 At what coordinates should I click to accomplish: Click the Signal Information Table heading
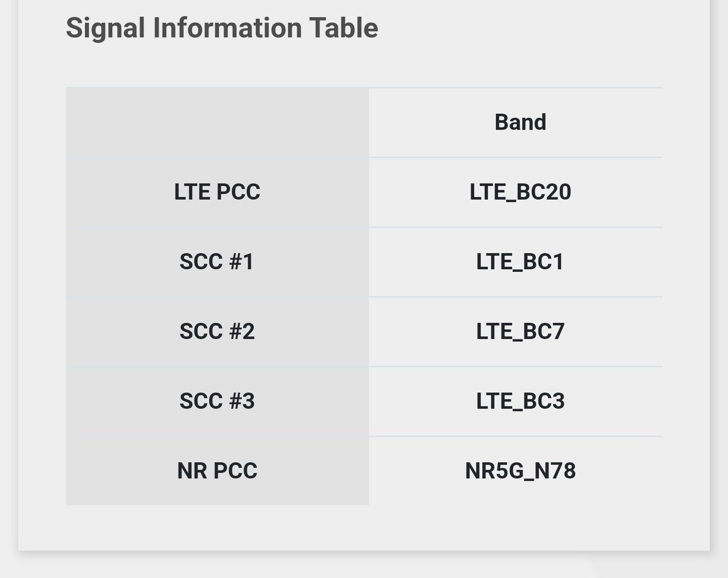[221, 28]
